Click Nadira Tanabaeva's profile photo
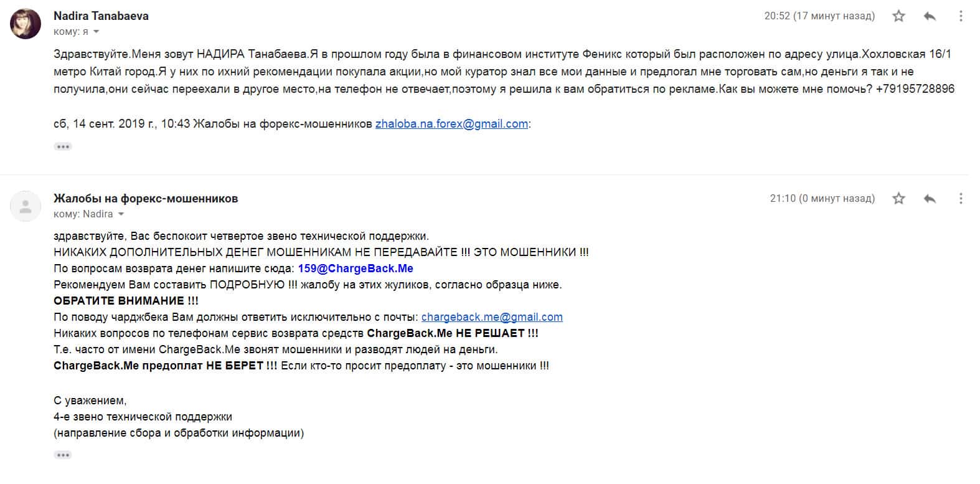The image size is (980, 484). click(26, 24)
